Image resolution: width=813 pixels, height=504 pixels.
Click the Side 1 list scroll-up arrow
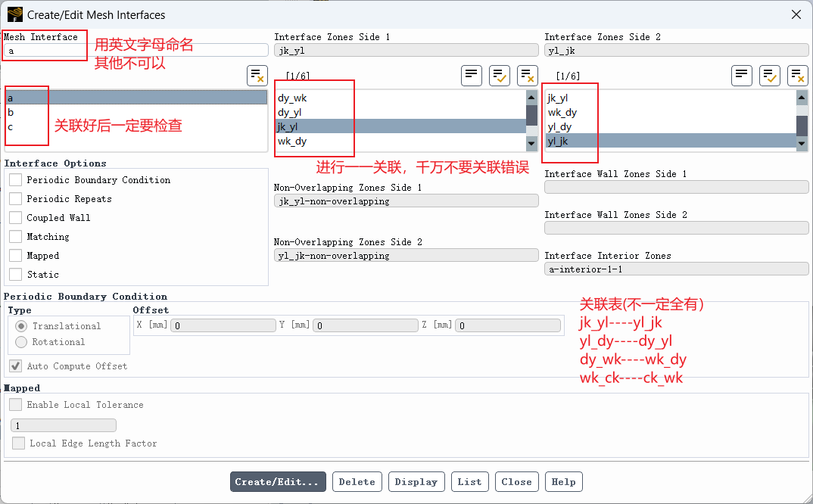(x=531, y=98)
